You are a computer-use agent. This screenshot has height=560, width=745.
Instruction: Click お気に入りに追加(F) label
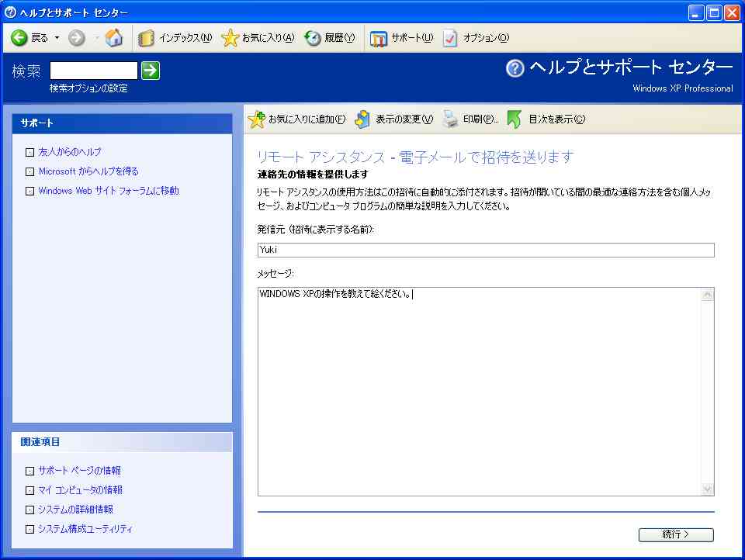[x=307, y=119]
